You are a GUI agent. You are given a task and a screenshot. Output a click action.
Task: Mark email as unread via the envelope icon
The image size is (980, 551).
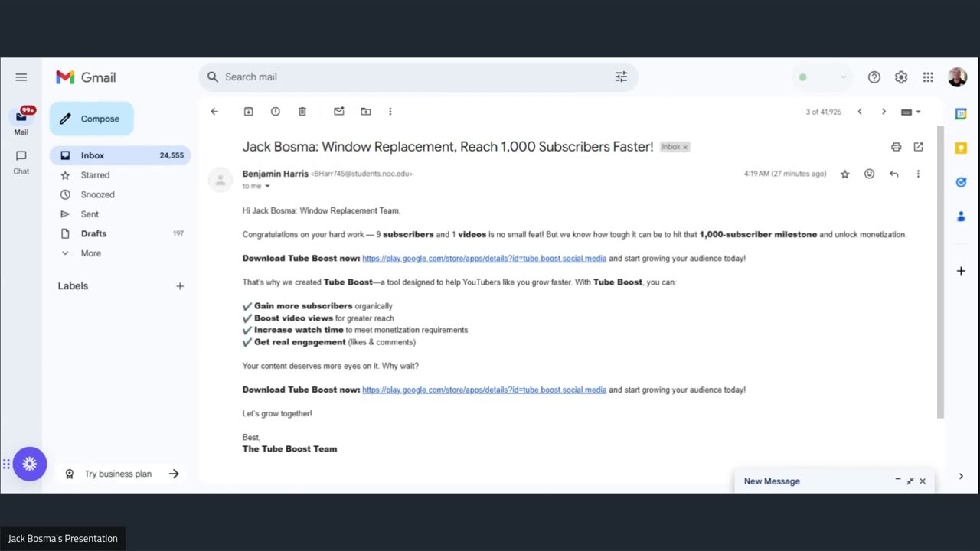coord(339,112)
